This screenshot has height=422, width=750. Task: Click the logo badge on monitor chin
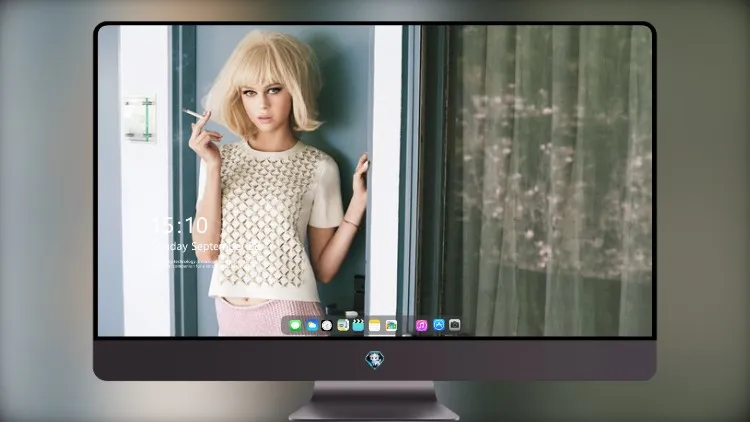(375, 360)
